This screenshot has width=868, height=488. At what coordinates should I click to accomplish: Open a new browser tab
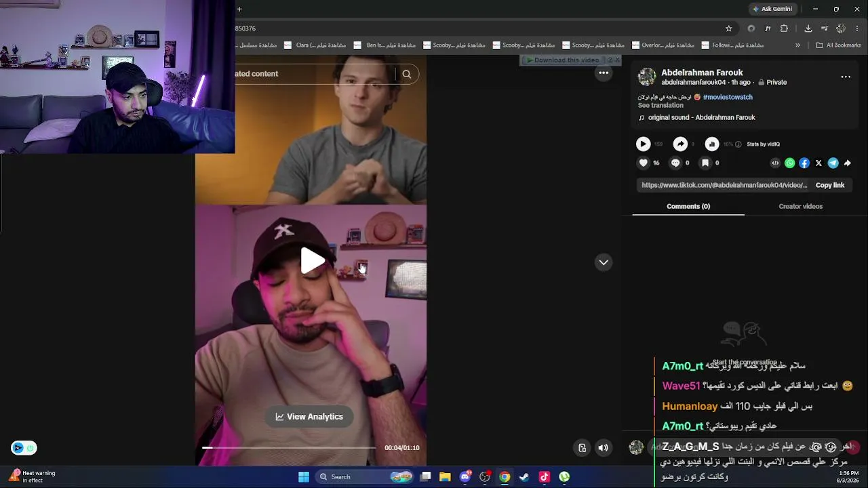tap(239, 9)
